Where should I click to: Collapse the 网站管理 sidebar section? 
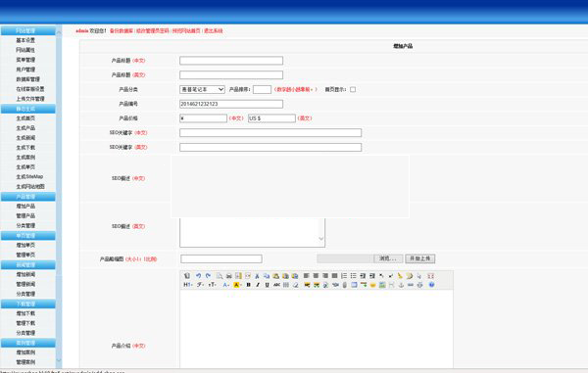28,30
